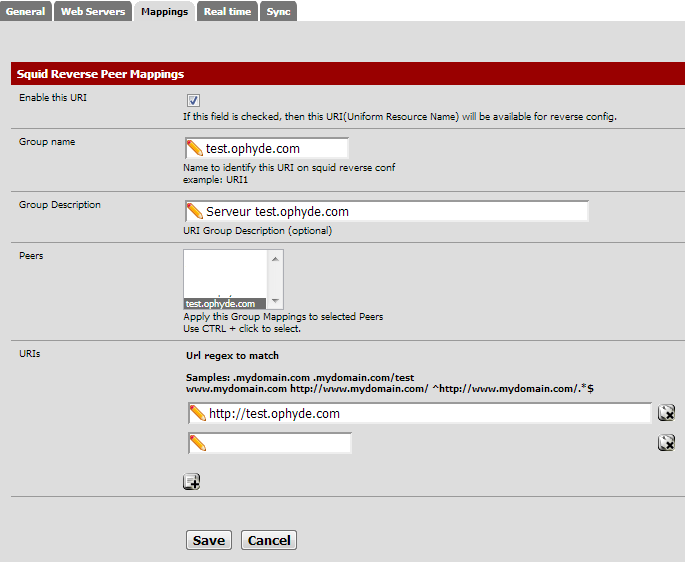Go to the Real time tab
The height and width of the screenshot is (562, 685).
point(227,12)
